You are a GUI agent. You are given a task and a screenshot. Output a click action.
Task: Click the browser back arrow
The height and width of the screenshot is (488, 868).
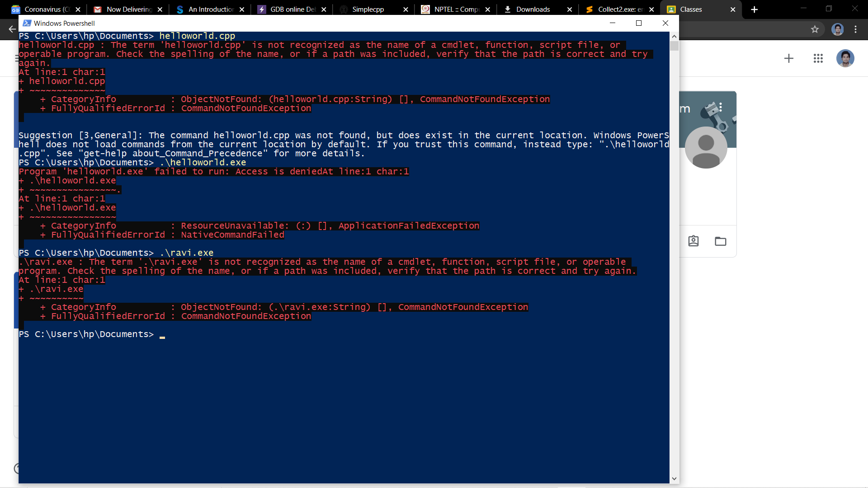point(12,29)
